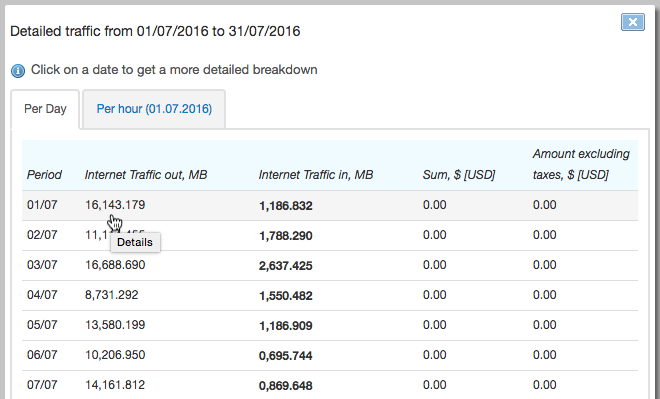Click the Internet Traffic out, MB header
This screenshot has width=660, height=399.
(x=146, y=175)
